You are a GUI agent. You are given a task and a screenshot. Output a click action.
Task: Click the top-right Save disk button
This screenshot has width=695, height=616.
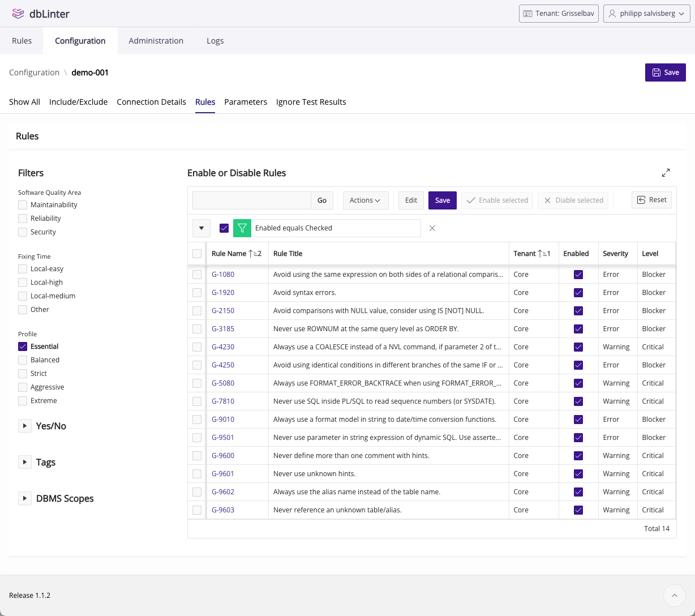click(x=665, y=72)
